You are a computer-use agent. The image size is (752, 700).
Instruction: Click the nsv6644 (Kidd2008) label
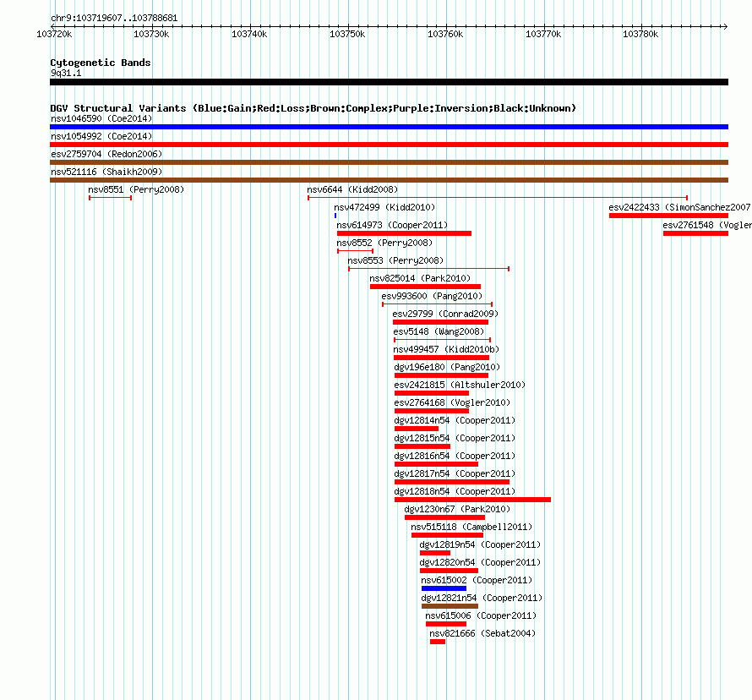click(352, 189)
